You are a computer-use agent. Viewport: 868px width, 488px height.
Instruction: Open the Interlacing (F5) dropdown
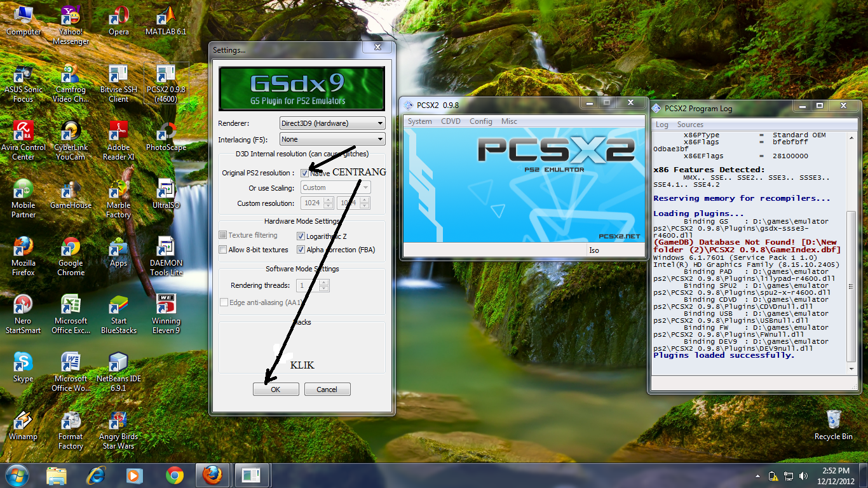332,139
